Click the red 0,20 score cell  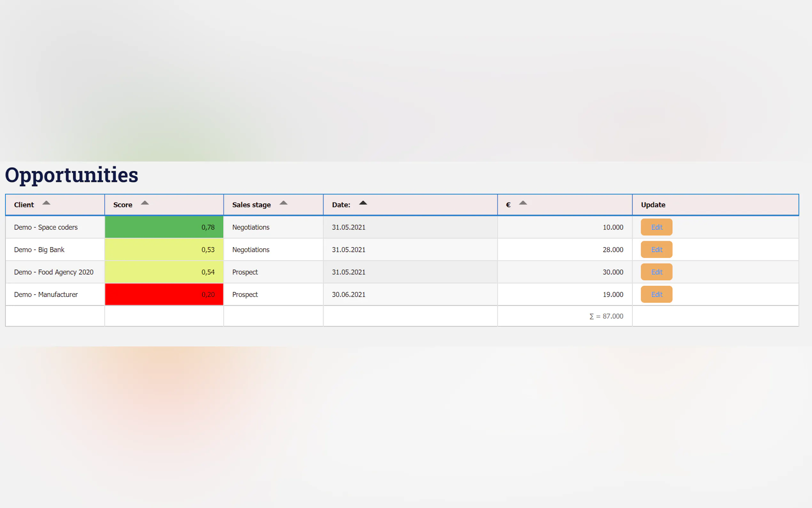point(164,294)
